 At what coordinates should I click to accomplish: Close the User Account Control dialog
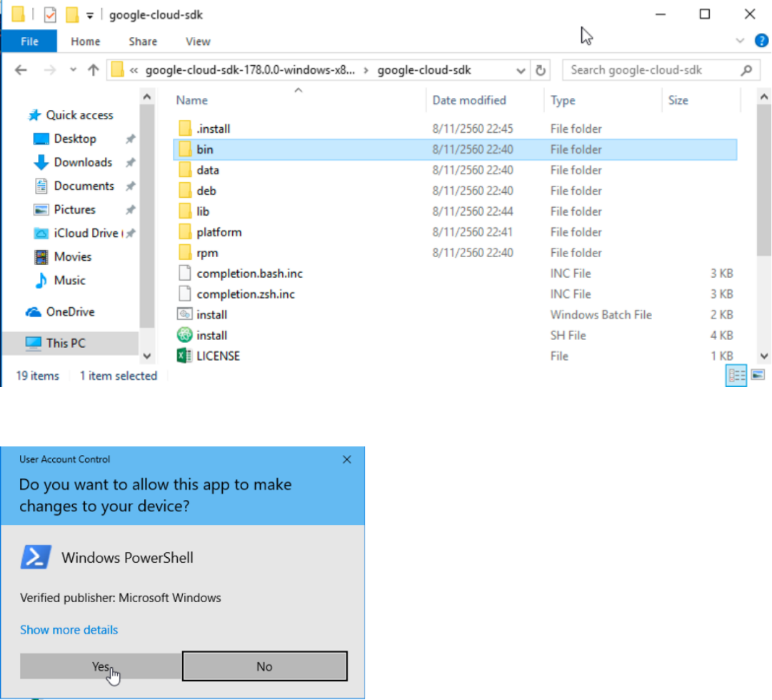coord(346,459)
